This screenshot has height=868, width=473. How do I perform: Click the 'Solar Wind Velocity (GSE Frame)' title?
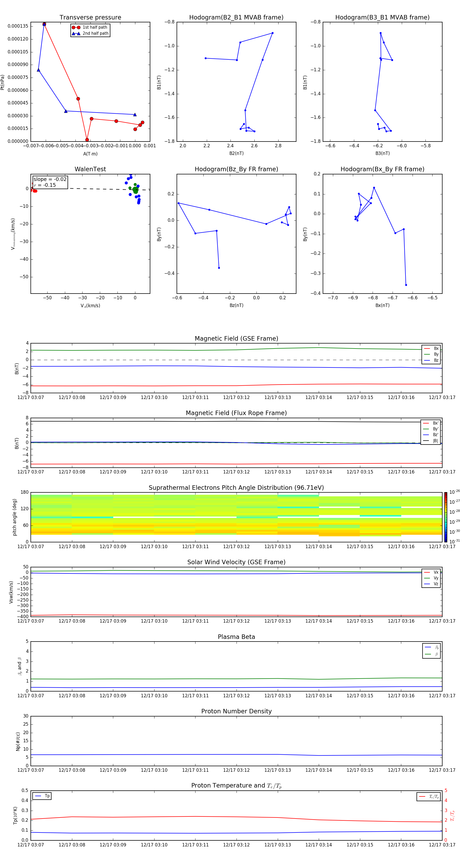point(236,562)
